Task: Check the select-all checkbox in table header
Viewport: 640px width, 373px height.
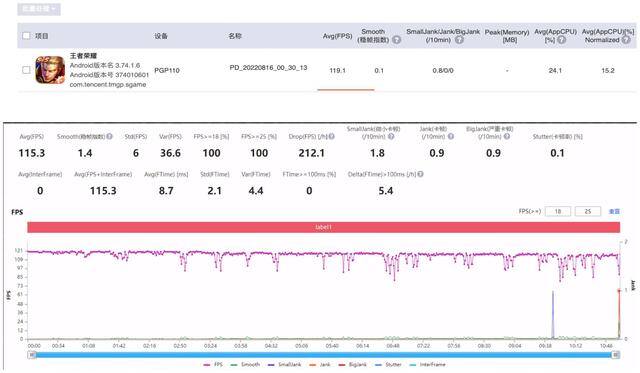Action: [x=27, y=36]
